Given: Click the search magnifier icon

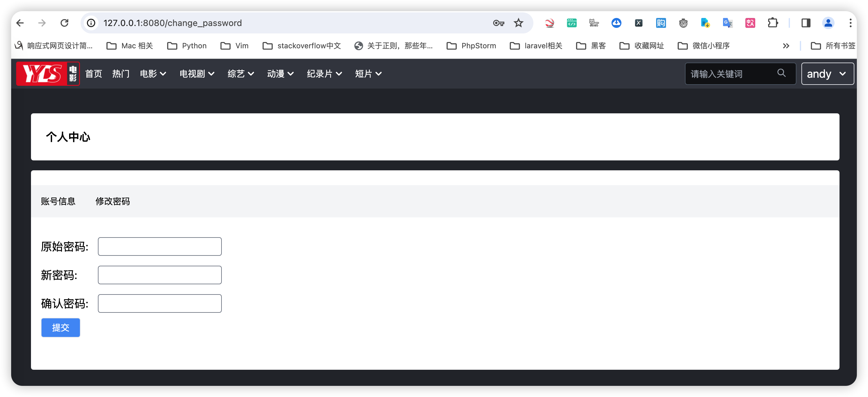Looking at the screenshot, I should [x=782, y=73].
